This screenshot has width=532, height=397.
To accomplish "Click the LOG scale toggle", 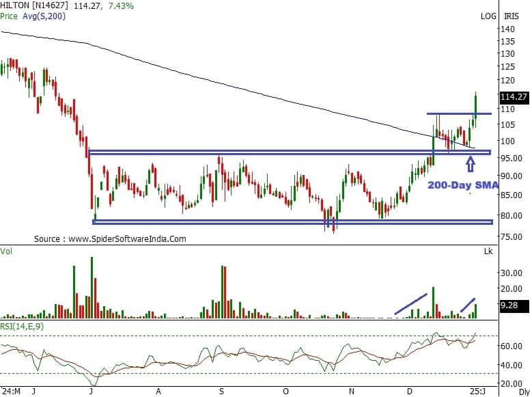I will click(488, 16).
